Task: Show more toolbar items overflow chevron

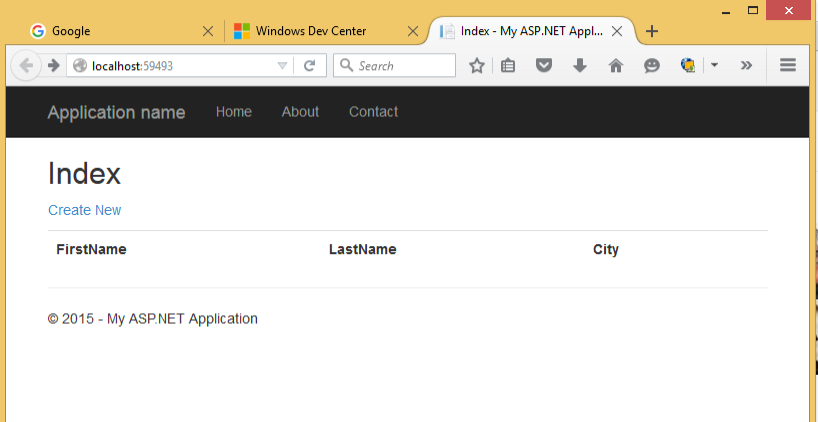Action: click(x=746, y=66)
